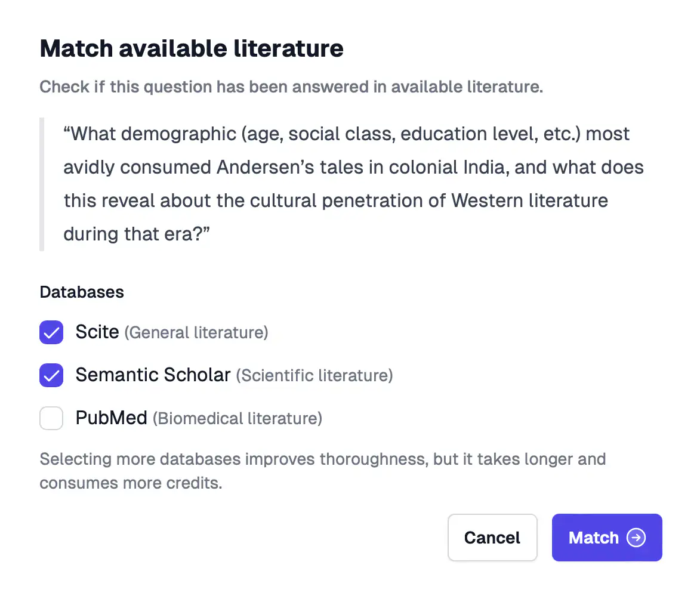Click the Scite label text

(97, 332)
